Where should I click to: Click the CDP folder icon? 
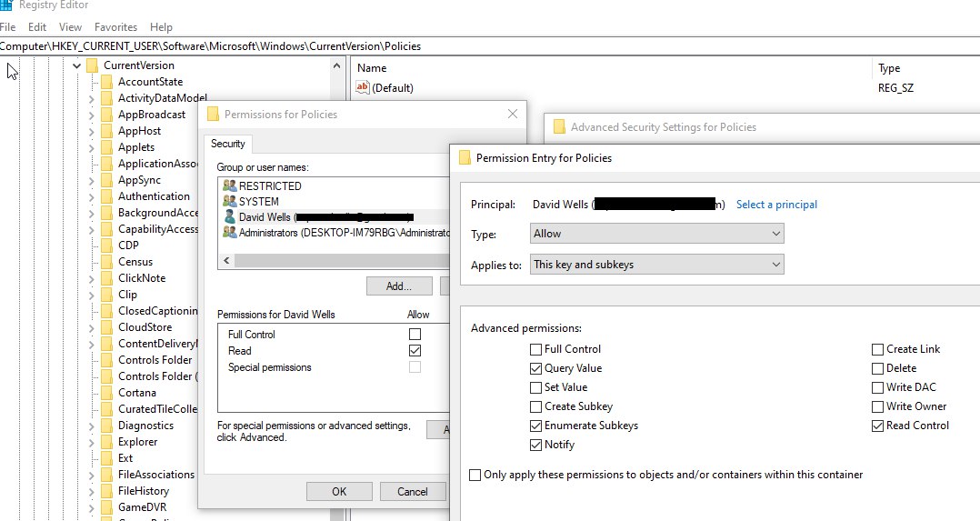tap(107, 245)
